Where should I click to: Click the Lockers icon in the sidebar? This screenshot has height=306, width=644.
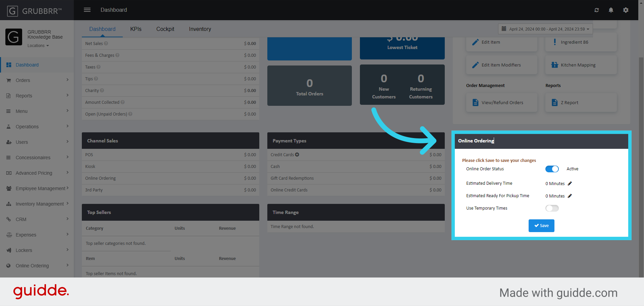click(x=9, y=250)
